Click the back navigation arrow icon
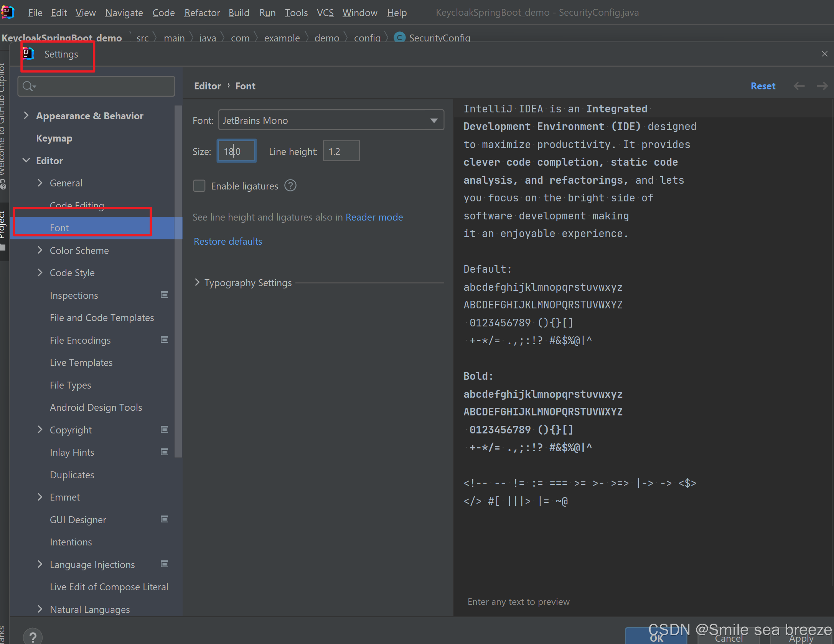 [799, 86]
